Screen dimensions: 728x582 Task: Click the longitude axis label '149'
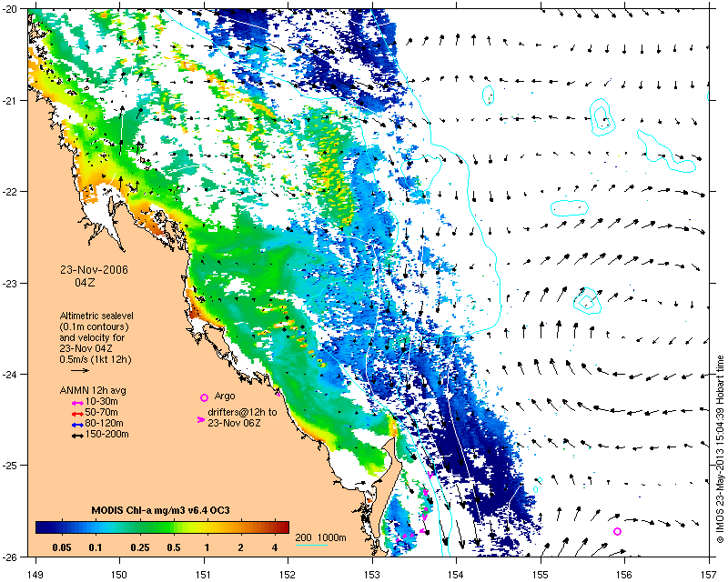pyautogui.click(x=35, y=575)
